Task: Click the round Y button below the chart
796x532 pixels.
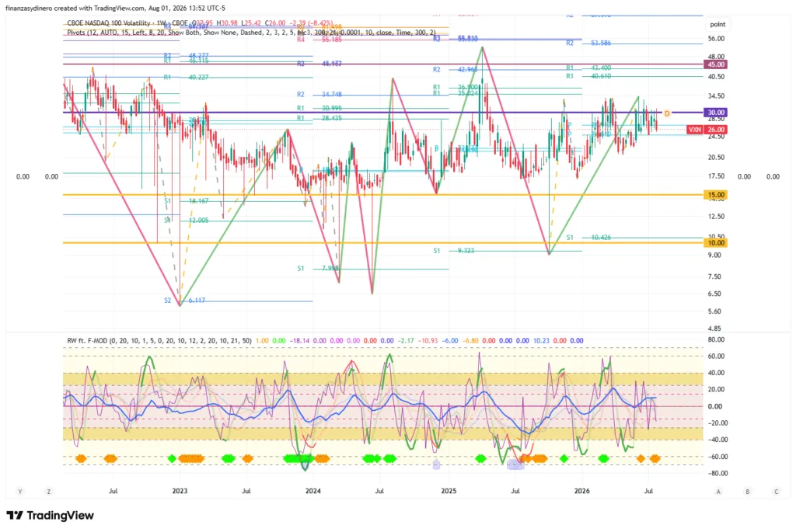Action: tap(20, 492)
